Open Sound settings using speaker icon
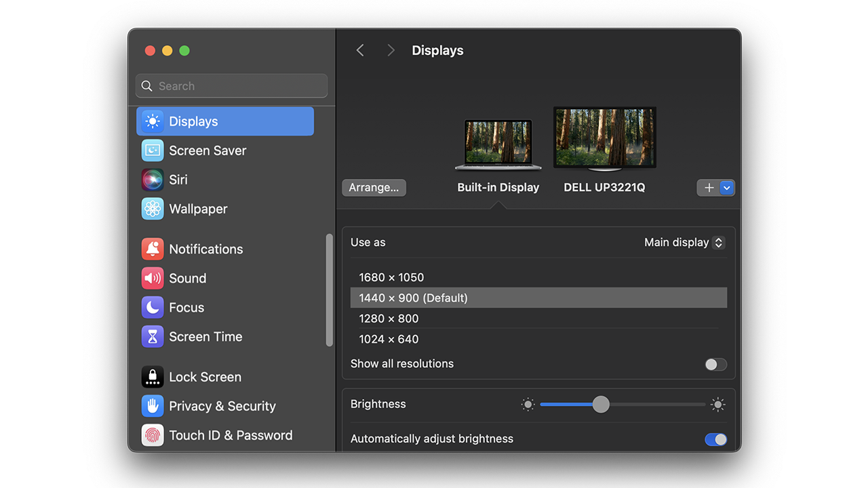868x488 pixels. 153,278
